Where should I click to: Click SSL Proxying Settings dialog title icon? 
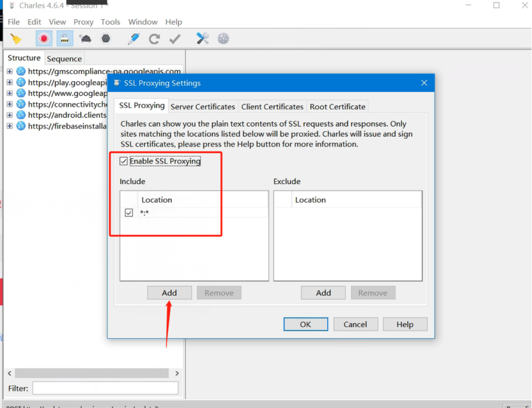coord(117,83)
